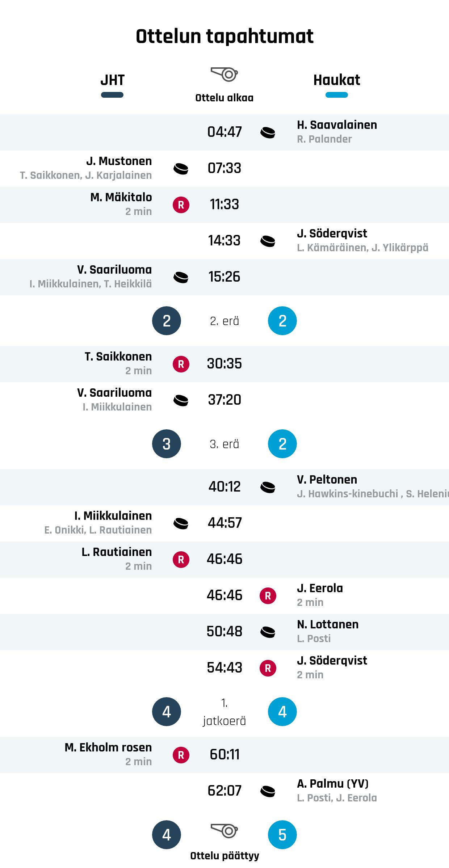Click the penalty icon for M. Ekholm rosen
This screenshot has width=449, height=868.
tap(181, 755)
